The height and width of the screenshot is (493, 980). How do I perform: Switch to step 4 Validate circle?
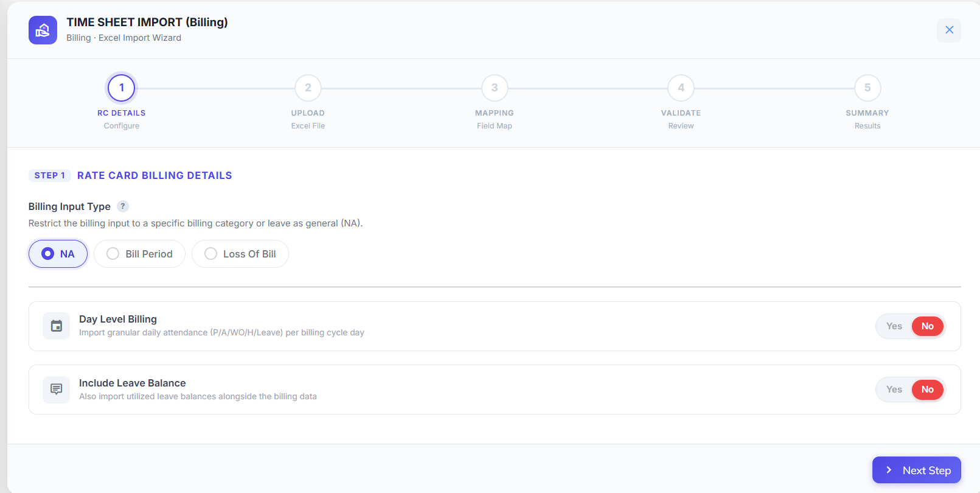click(x=681, y=88)
